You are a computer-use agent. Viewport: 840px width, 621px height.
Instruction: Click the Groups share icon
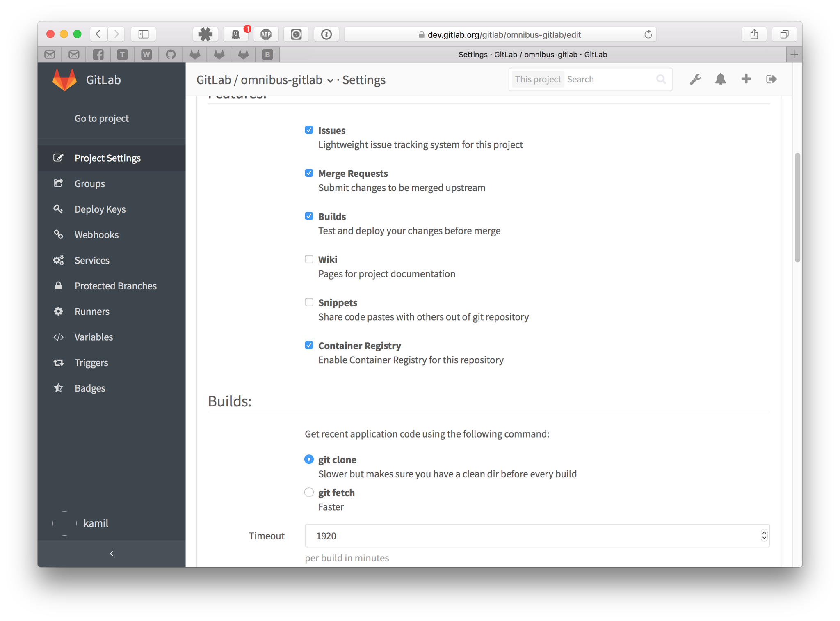[x=59, y=183]
